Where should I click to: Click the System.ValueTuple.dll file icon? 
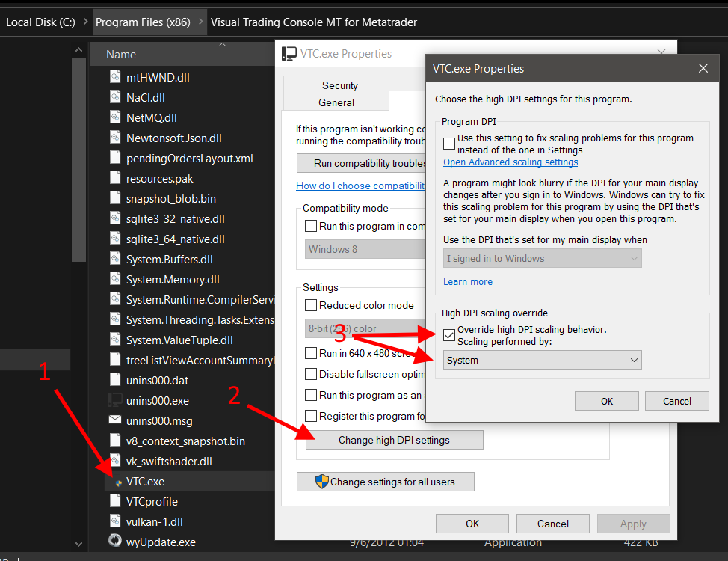[x=114, y=340]
